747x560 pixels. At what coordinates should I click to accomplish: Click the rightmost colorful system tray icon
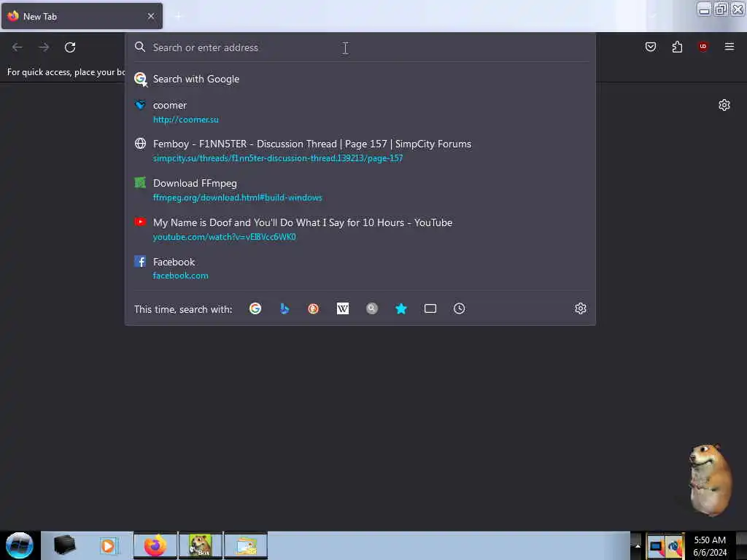(x=674, y=547)
